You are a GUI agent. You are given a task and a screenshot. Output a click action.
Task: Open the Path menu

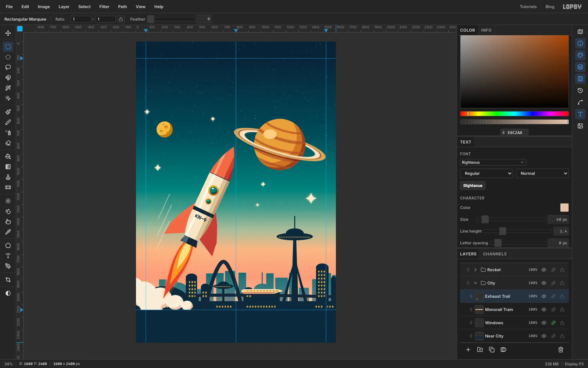click(122, 7)
